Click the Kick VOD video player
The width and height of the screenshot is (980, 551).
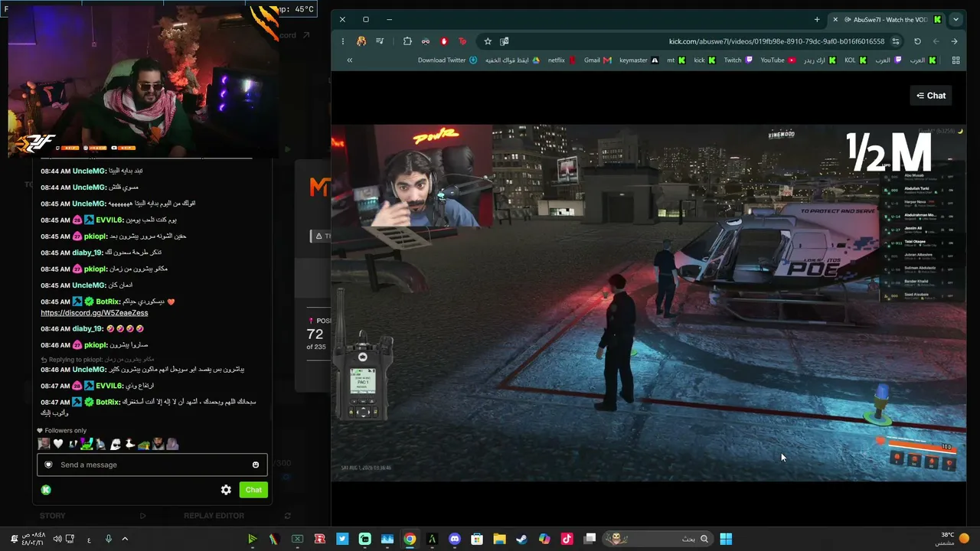(x=648, y=303)
